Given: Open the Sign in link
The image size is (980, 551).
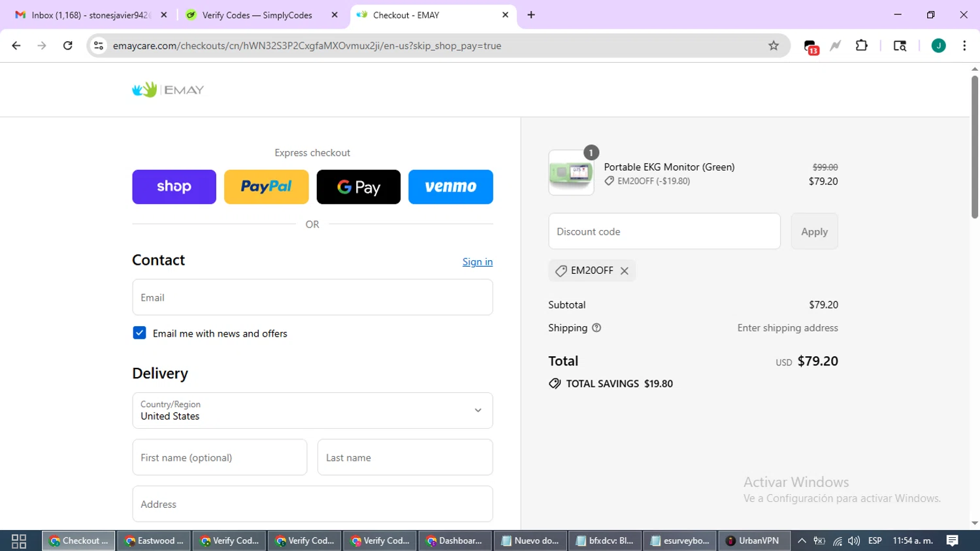Looking at the screenshot, I should tap(478, 261).
